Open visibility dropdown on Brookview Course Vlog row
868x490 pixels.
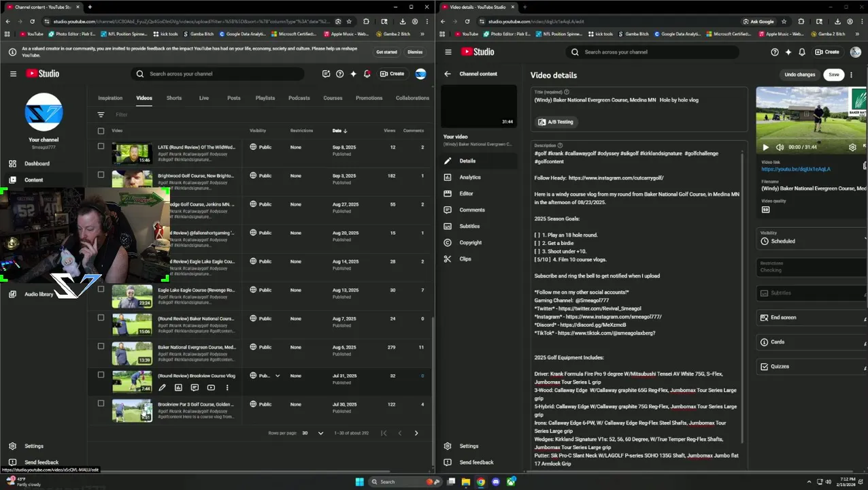pyautogui.click(x=278, y=376)
